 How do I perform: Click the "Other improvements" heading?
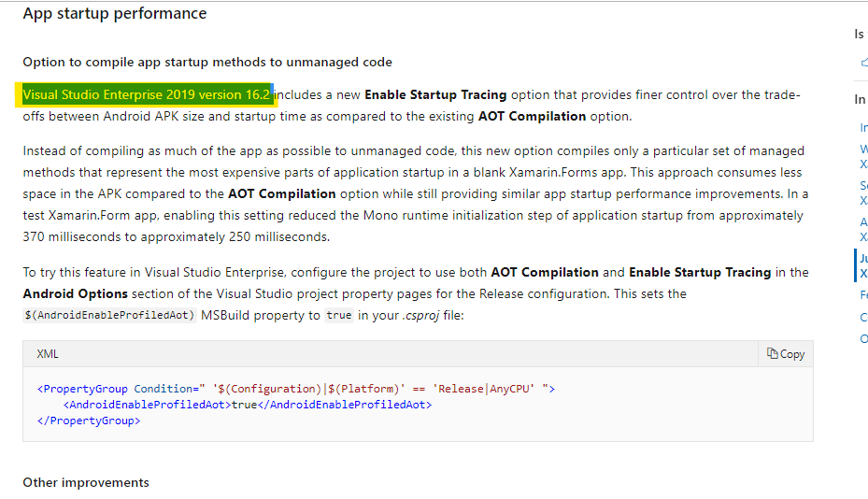click(x=86, y=482)
